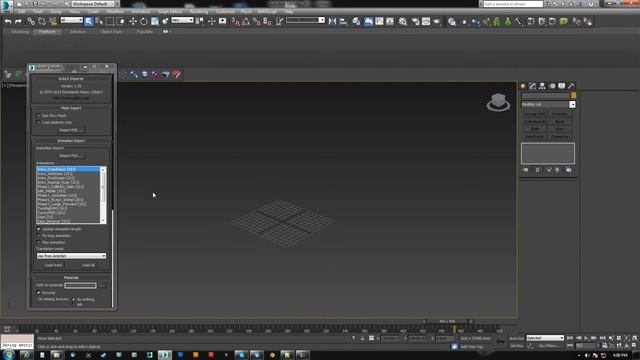Click the 'Import PSA ...' button
Image resolution: width=640 pixels, height=360 pixels.
click(71, 156)
